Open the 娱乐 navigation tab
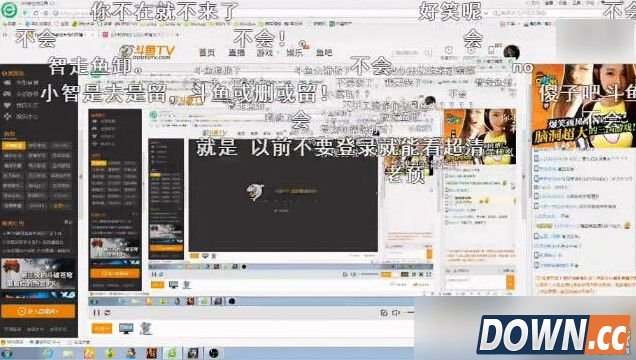The height and width of the screenshot is (360, 636). click(295, 53)
